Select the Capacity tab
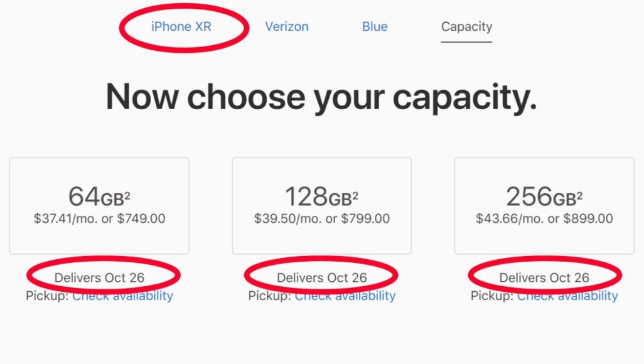This screenshot has height=364, width=644. point(466,27)
